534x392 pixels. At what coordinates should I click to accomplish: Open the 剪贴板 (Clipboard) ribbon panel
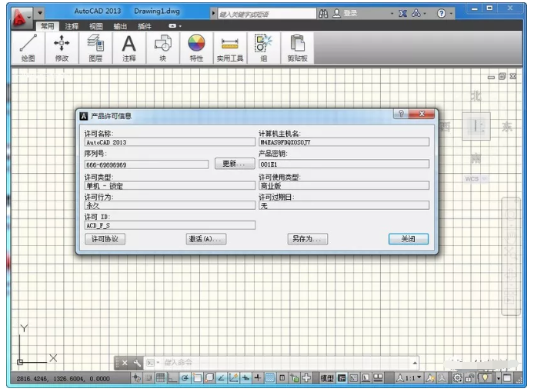point(297,48)
